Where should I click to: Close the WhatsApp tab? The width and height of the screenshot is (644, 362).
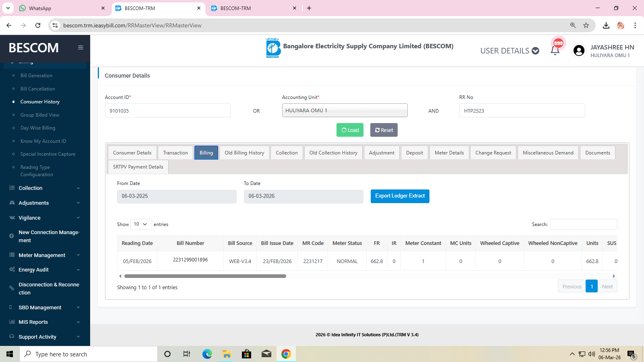point(103,8)
